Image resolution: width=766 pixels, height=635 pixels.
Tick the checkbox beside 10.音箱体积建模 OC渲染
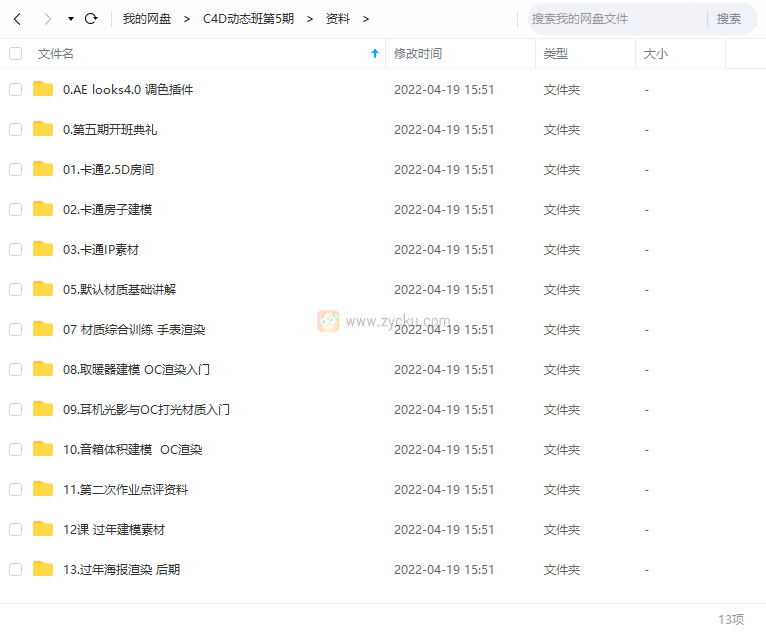click(15, 449)
